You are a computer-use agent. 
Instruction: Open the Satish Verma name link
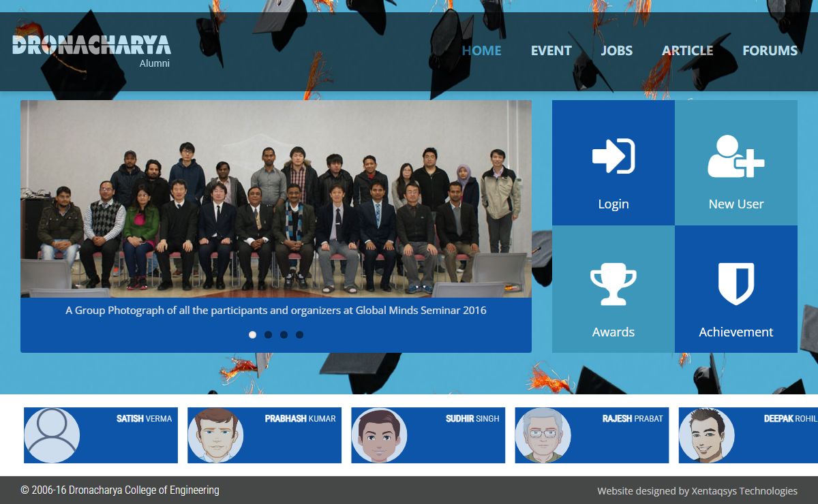pos(144,418)
